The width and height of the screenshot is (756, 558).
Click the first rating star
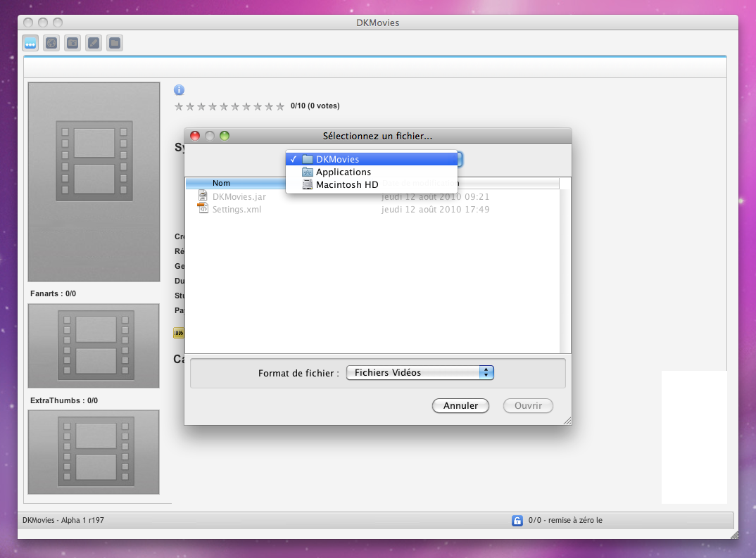179,106
